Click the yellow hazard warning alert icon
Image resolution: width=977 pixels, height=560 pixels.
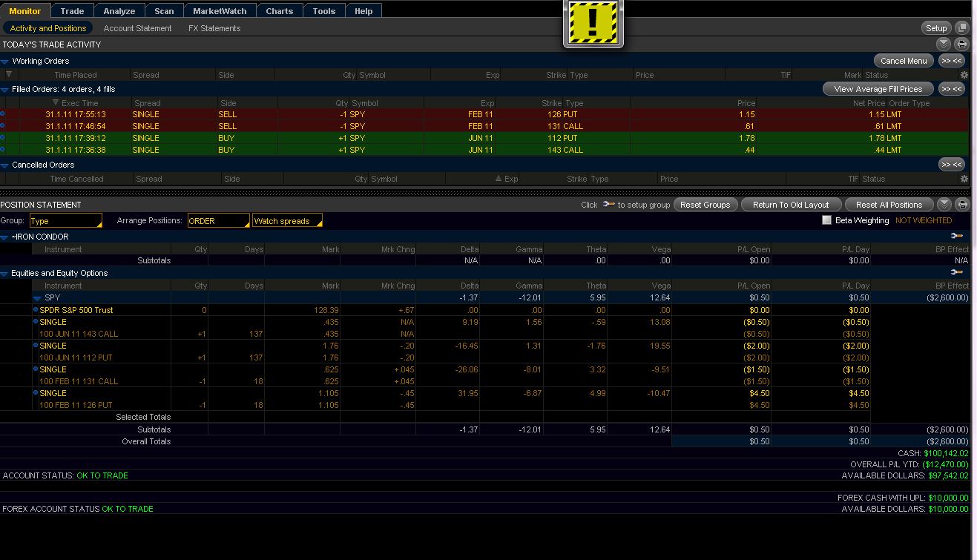[x=592, y=24]
